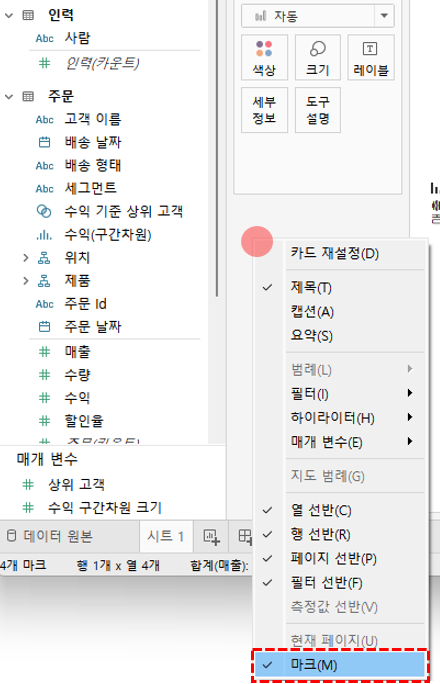Choose 카드 재설정(D) menu item
This screenshot has height=684, width=440.
pyautogui.click(x=339, y=253)
